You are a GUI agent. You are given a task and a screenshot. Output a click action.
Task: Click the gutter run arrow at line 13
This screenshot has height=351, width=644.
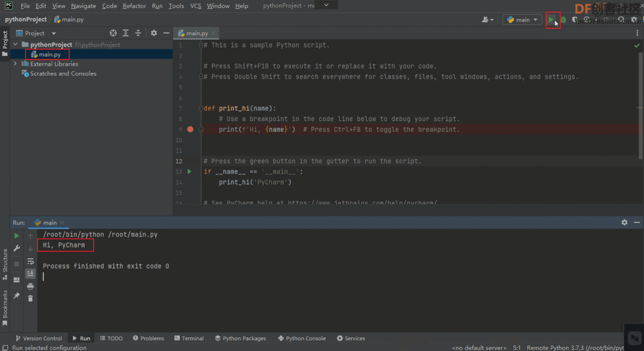(x=190, y=171)
